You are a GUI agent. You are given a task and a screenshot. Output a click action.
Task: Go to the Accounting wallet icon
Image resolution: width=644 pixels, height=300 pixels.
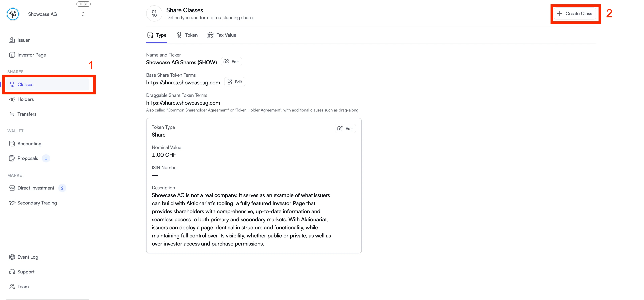12,143
